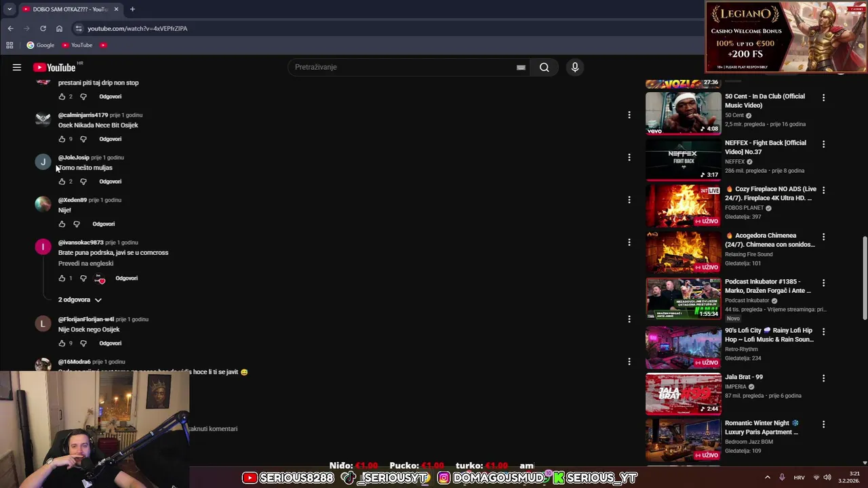Dislike the comment by @Xeden89

coord(77,224)
